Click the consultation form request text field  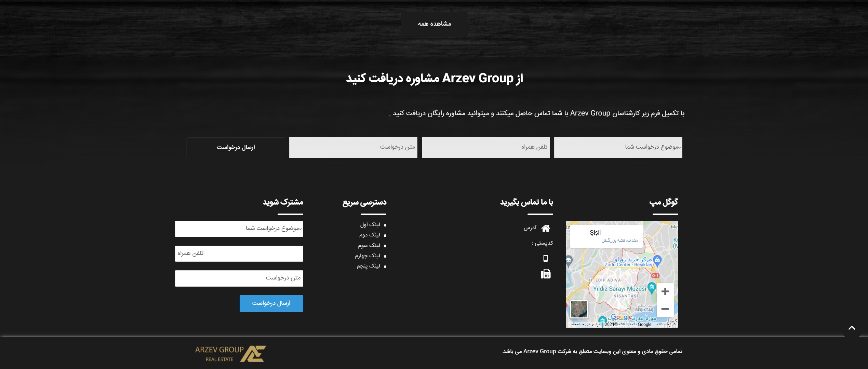353,148
